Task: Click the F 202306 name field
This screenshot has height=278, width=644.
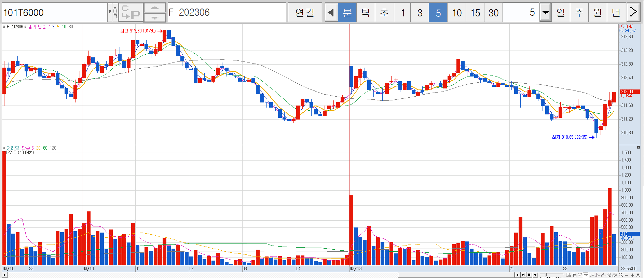Action: [227, 13]
